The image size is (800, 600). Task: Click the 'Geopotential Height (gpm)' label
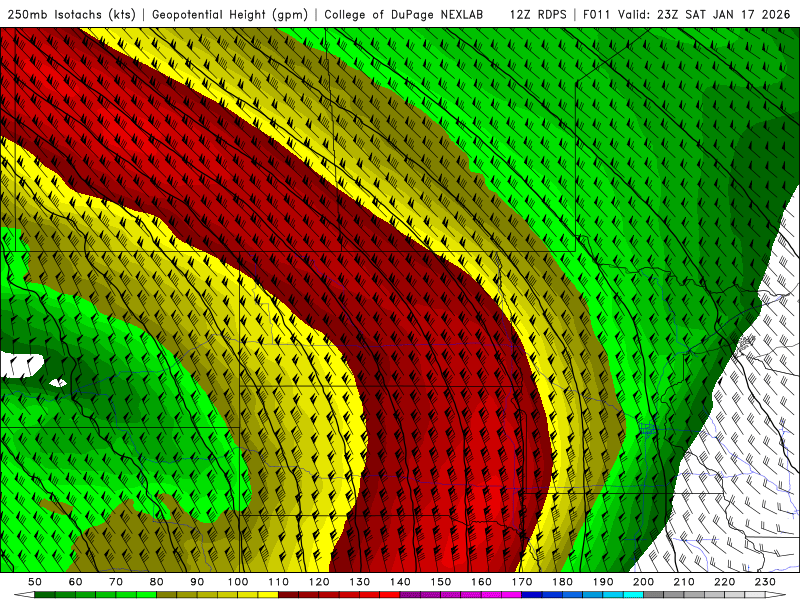click(230, 14)
